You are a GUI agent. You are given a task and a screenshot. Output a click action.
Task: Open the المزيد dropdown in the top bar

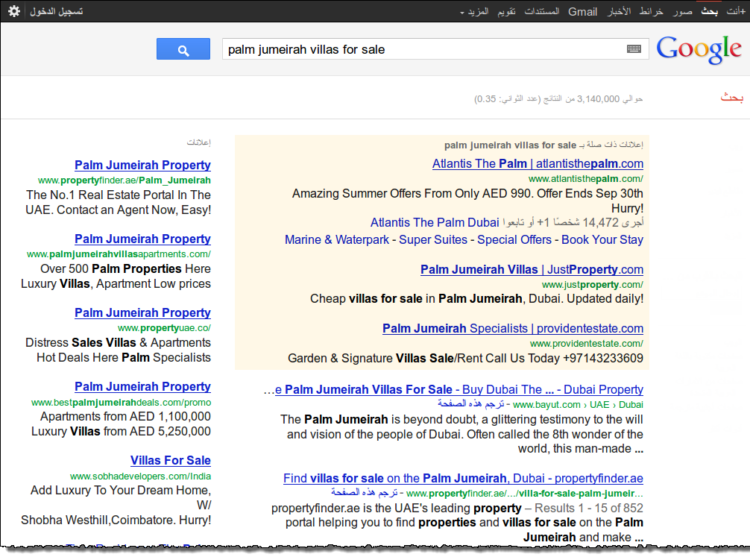click(474, 11)
